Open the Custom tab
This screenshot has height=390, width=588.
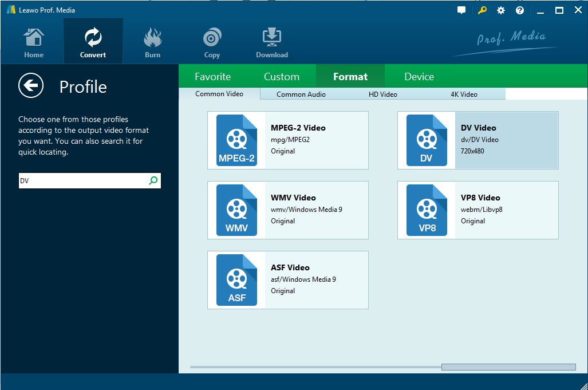click(x=281, y=77)
